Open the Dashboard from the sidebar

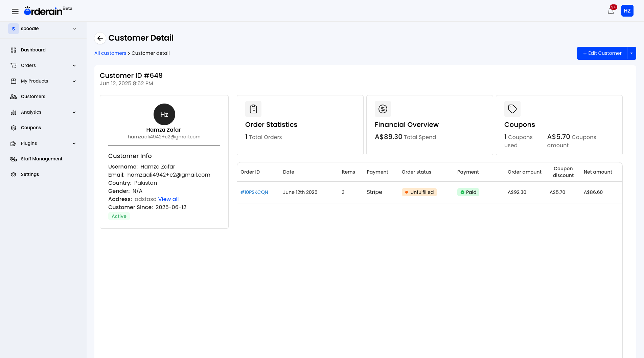click(33, 50)
